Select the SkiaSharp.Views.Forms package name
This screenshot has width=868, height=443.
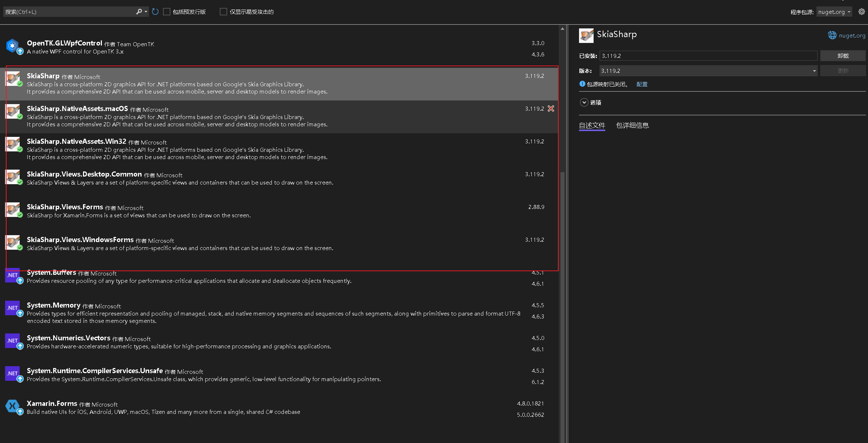[x=65, y=207]
